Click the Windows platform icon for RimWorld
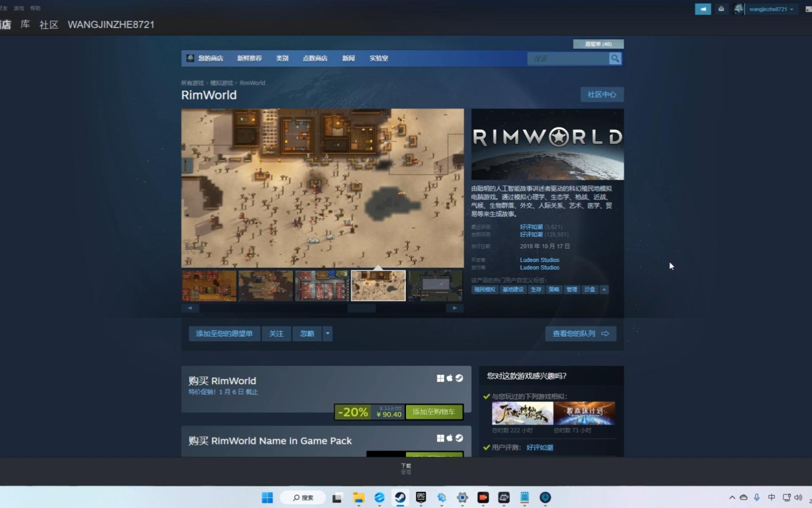The image size is (812, 508). (x=440, y=378)
